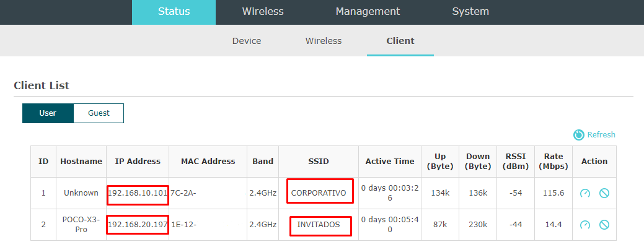Click the RSSI (dBm) column header
Image resolution: width=644 pixels, height=247 pixels.
tap(516, 162)
